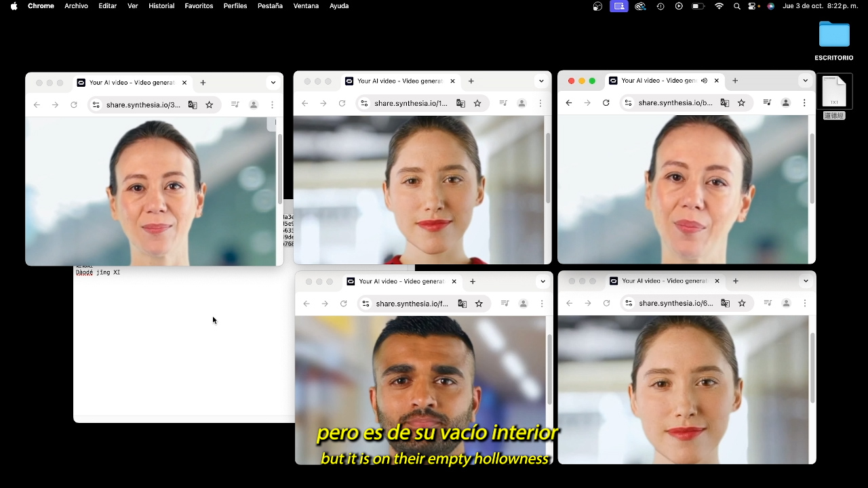
Task: Open Spotlight search in the macOS menu bar
Action: [737, 6]
